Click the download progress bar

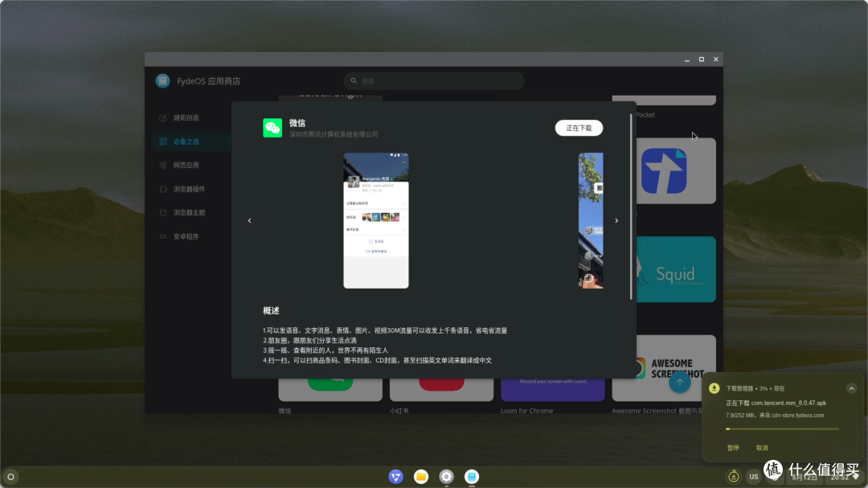click(x=782, y=429)
